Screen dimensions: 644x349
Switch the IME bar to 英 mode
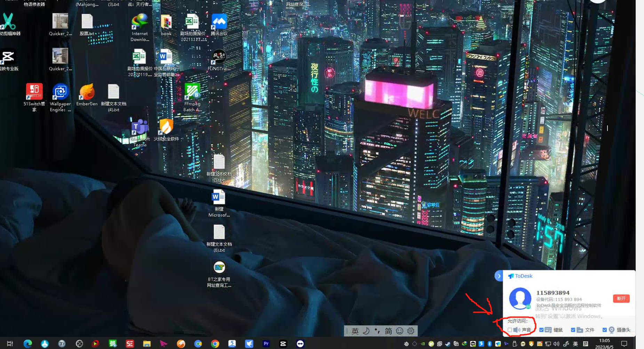tap(355, 331)
